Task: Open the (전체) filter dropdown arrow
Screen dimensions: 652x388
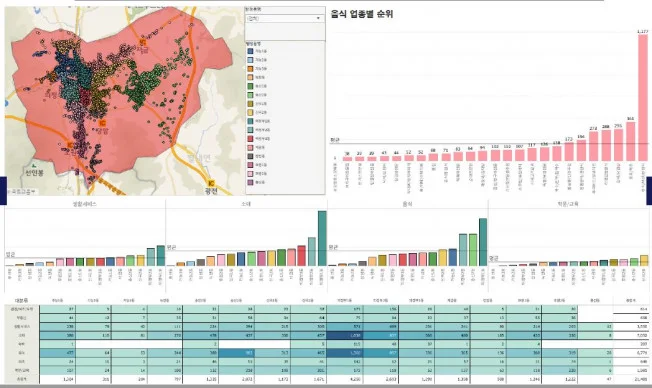Action: tap(318, 18)
